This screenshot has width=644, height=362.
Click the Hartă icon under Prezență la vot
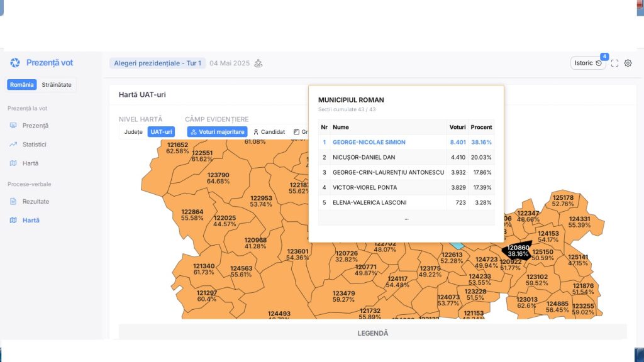pos(13,163)
